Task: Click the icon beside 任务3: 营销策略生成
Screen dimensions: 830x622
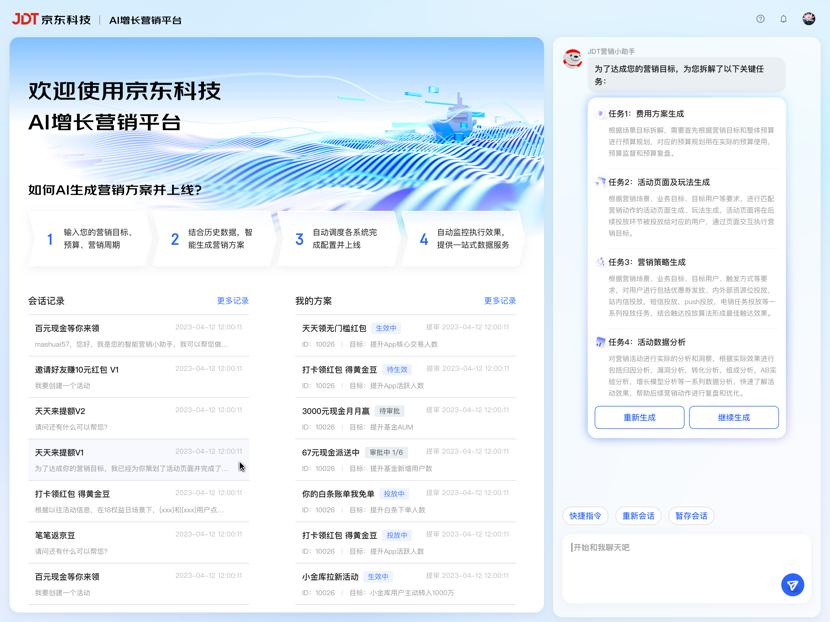Action: click(600, 262)
